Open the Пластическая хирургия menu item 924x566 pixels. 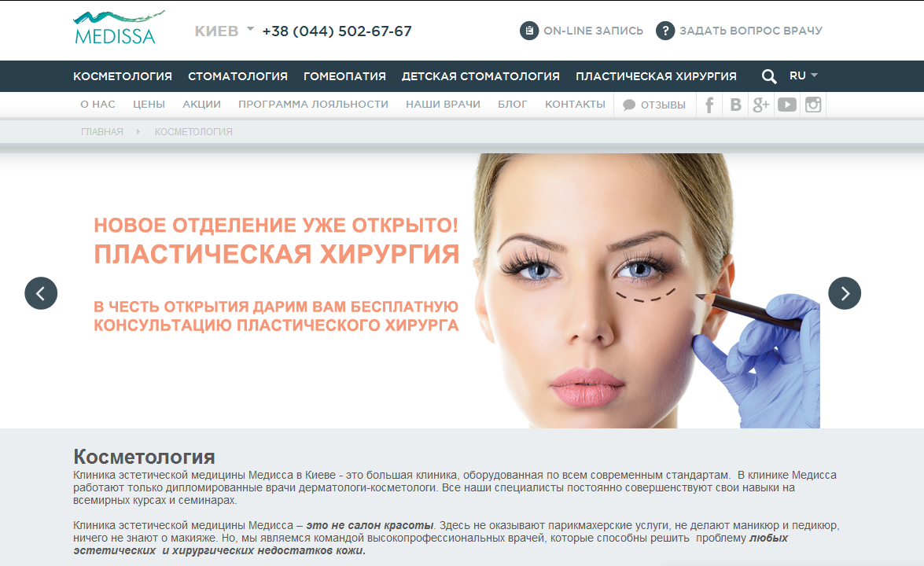pos(656,76)
